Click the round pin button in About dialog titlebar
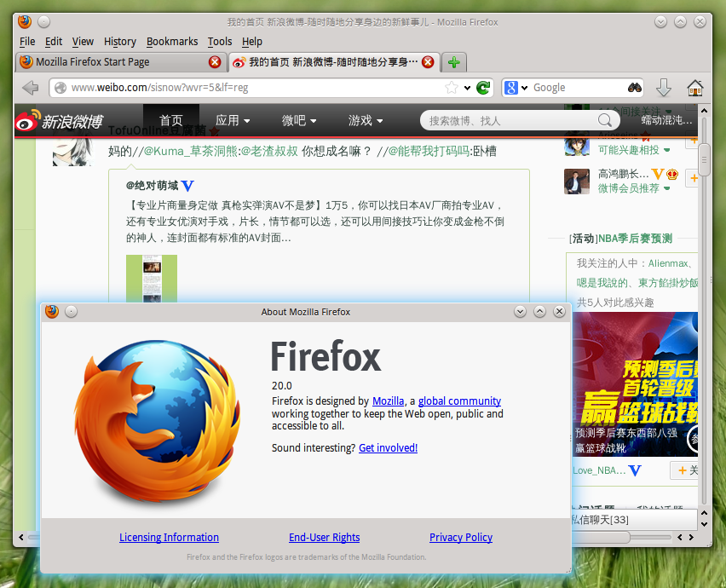This screenshot has height=588, width=726. point(71,312)
